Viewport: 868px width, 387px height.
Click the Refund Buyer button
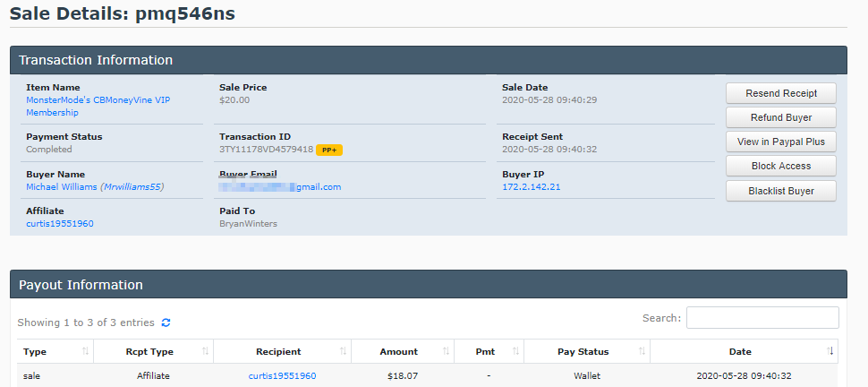point(781,117)
